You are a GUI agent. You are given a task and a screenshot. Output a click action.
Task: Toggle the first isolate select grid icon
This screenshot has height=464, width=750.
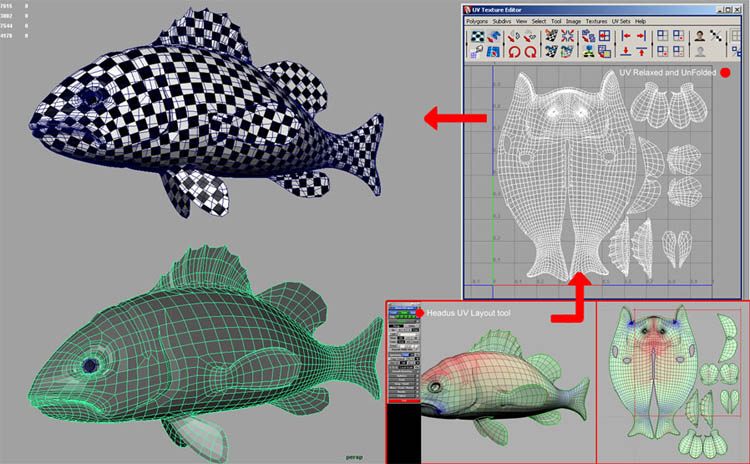click(x=662, y=36)
